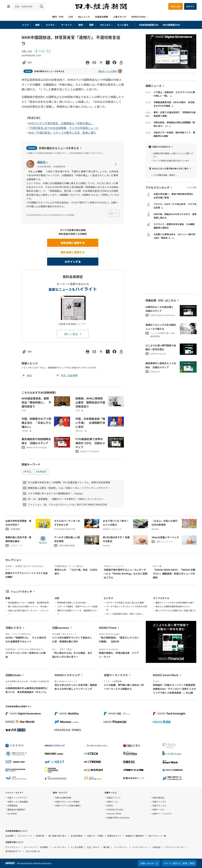Click the print icon under the headline
202x868 pixels.
(88, 62)
